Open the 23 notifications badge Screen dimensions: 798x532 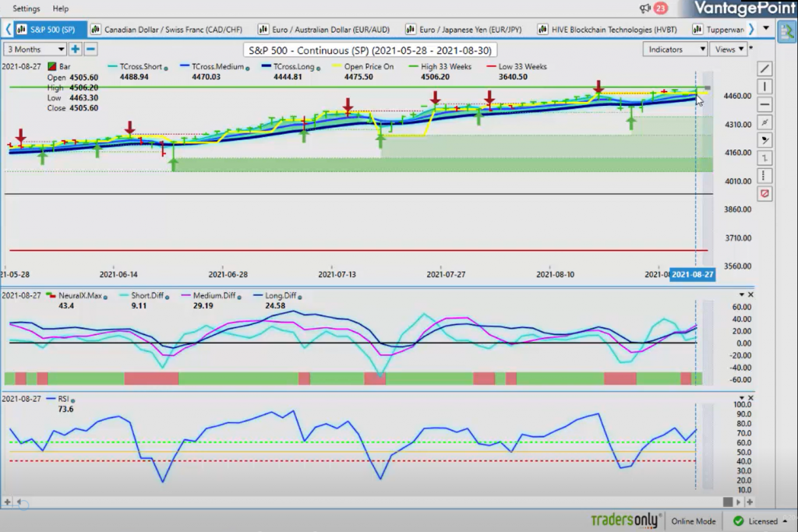[660, 8]
